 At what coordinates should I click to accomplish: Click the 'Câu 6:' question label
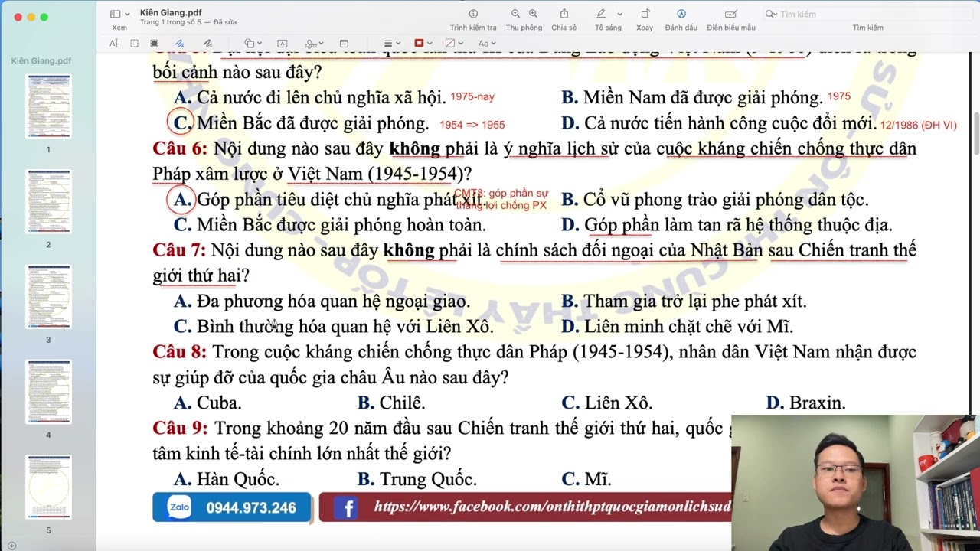click(180, 148)
